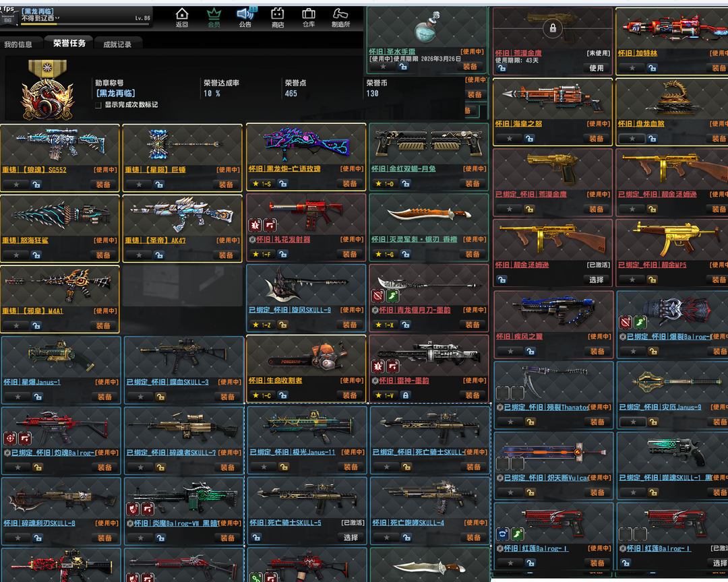Click lock icon on 怀旧|星爆Janus-1
This screenshot has width=728, height=582.
(38, 397)
